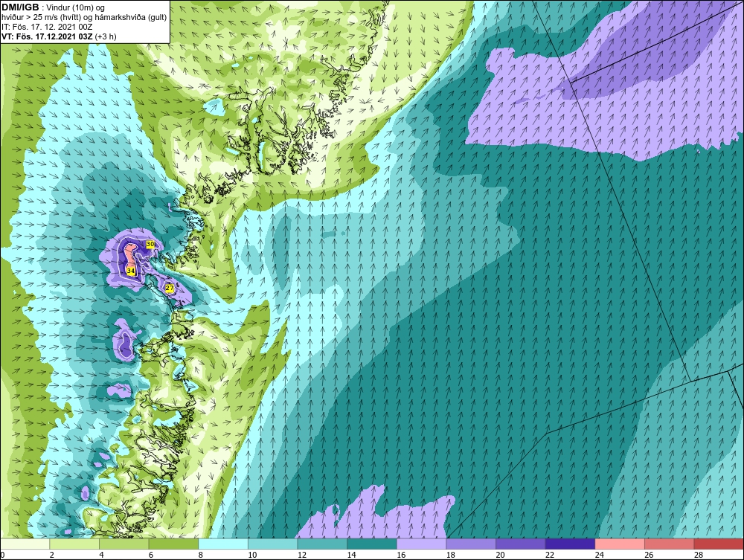Select the 6–8 m/s legend color swatch
Image resolution: width=744 pixels, height=560 pixels.
[173, 544]
